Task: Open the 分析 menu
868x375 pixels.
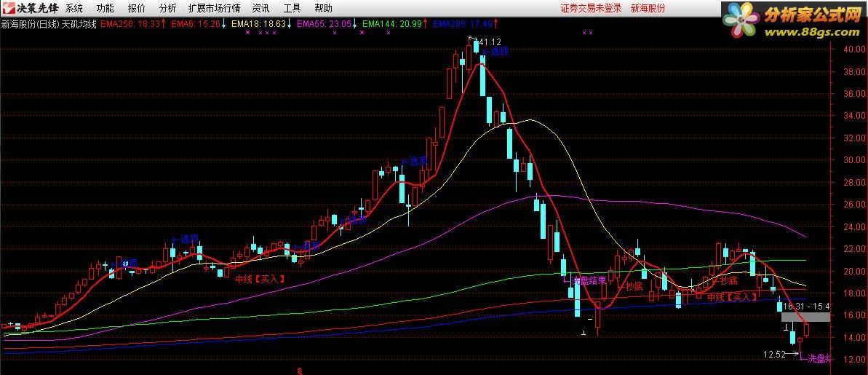Action: pyautogui.click(x=168, y=8)
